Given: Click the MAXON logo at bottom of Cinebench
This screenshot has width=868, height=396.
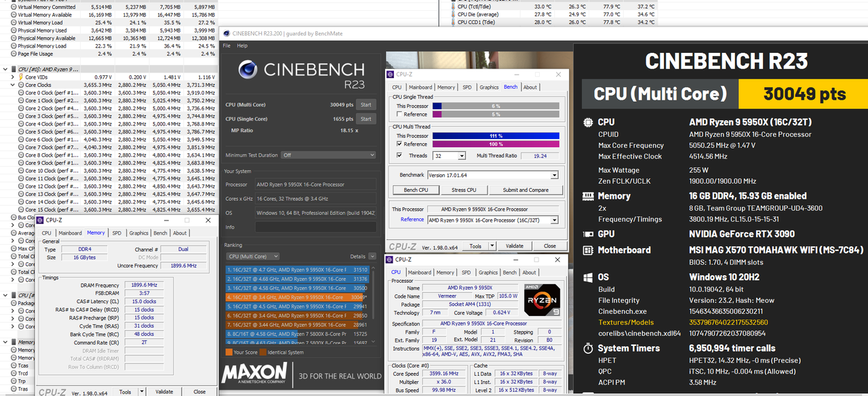Looking at the screenshot, I should click(x=254, y=372).
